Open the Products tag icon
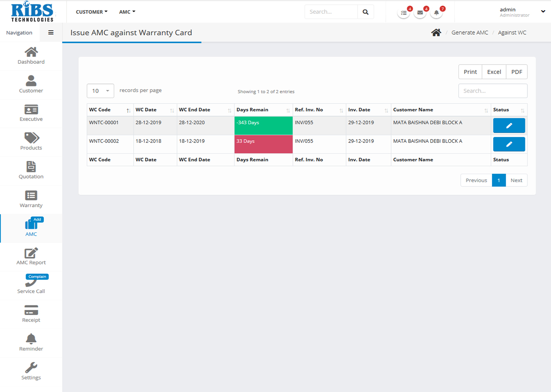This screenshot has height=392, width=551. pyautogui.click(x=31, y=138)
